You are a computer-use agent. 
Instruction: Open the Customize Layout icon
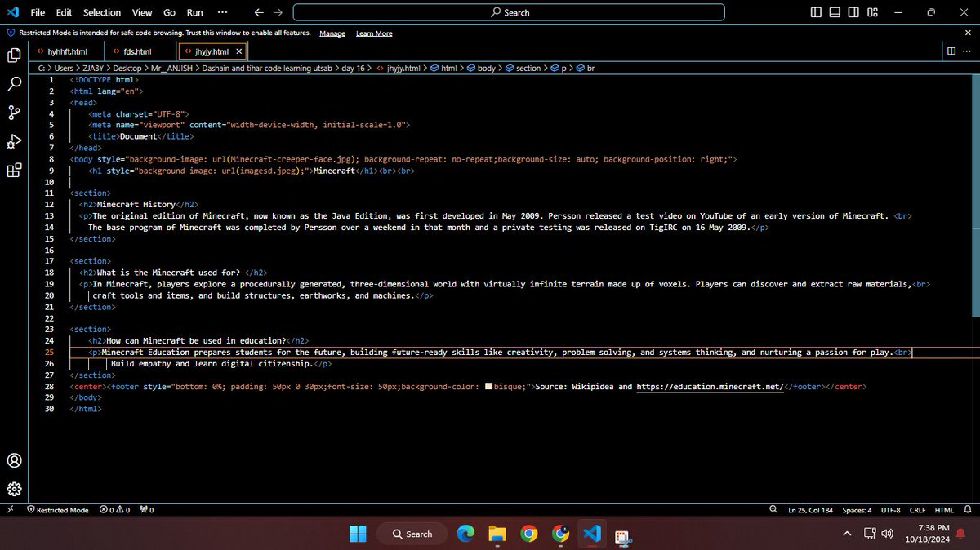pyautogui.click(x=872, y=12)
